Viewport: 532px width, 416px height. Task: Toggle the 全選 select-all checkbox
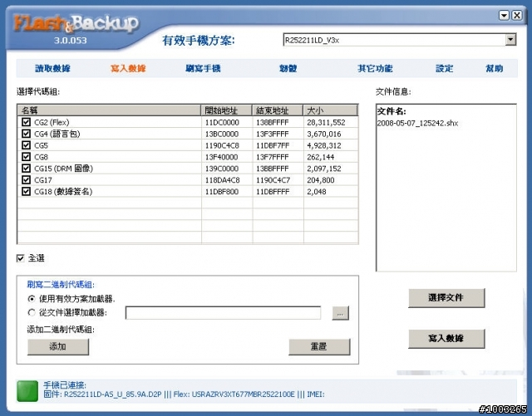[20, 258]
